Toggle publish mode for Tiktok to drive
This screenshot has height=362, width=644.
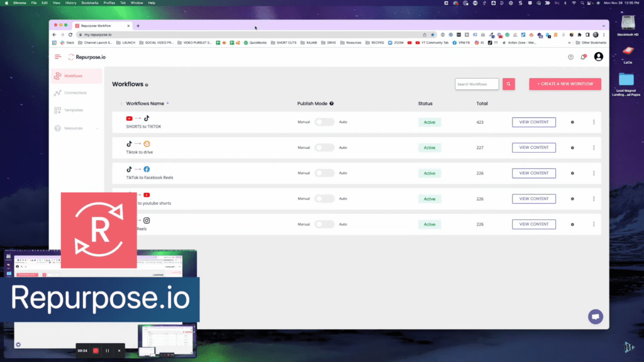click(325, 147)
